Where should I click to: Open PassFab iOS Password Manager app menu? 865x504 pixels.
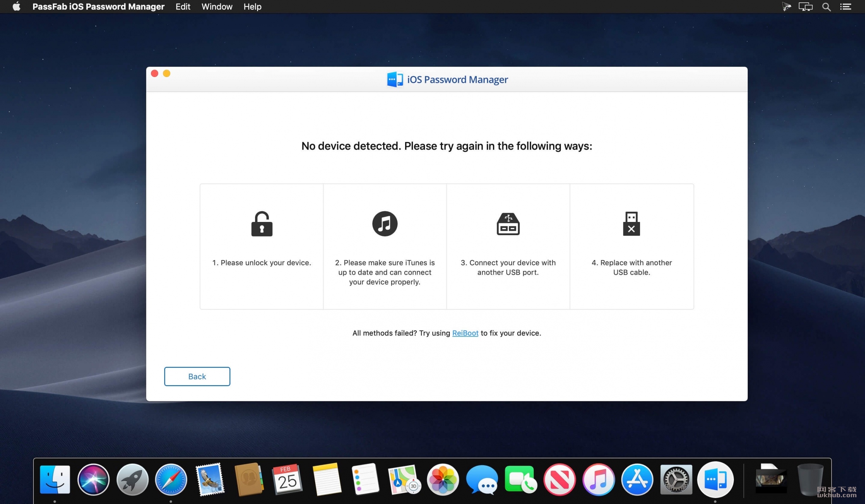tap(99, 6)
